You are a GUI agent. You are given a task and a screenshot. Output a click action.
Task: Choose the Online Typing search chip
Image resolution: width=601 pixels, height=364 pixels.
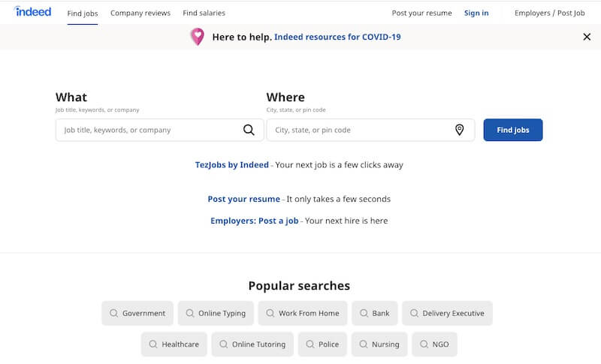pyautogui.click(x=216, y=313)
